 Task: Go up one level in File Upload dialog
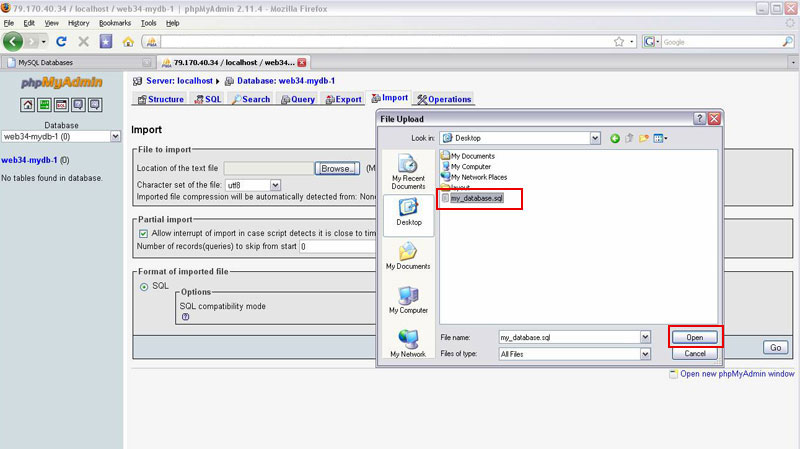click(630, 138)
